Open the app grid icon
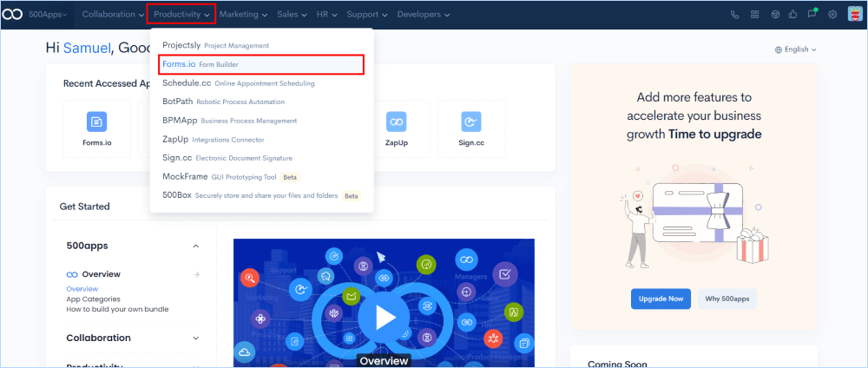 tap(754, 15)
